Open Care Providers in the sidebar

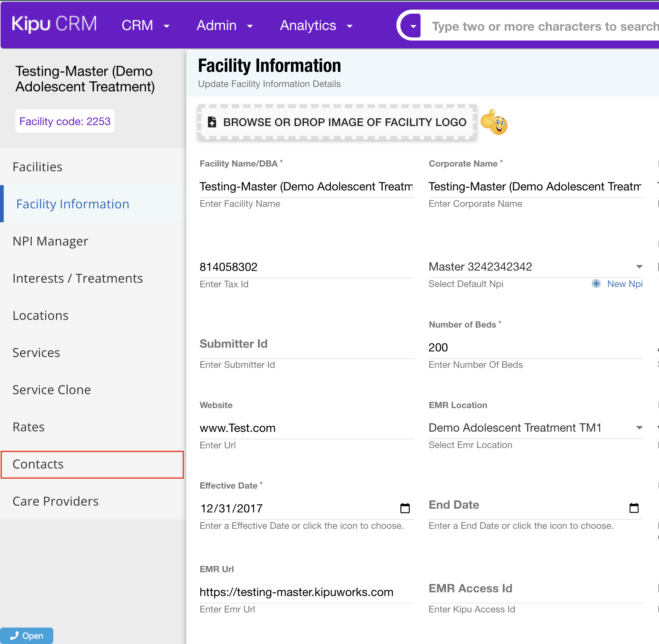tap(55, 501)
